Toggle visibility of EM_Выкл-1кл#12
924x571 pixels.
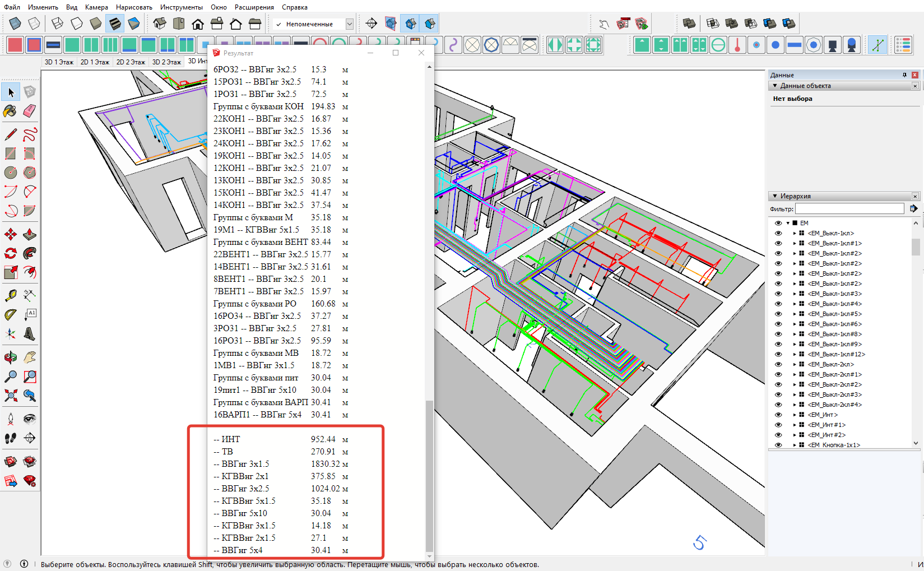tap(778, 354)
